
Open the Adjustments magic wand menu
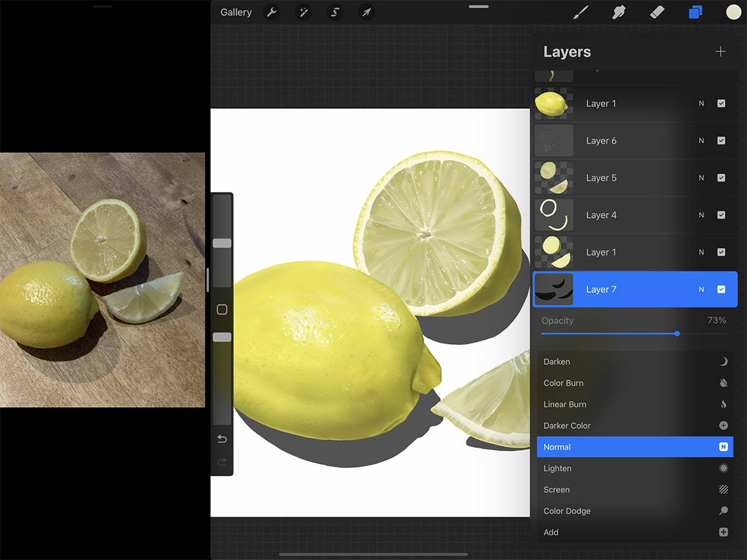pyautogui.click(x=303, y=12)
